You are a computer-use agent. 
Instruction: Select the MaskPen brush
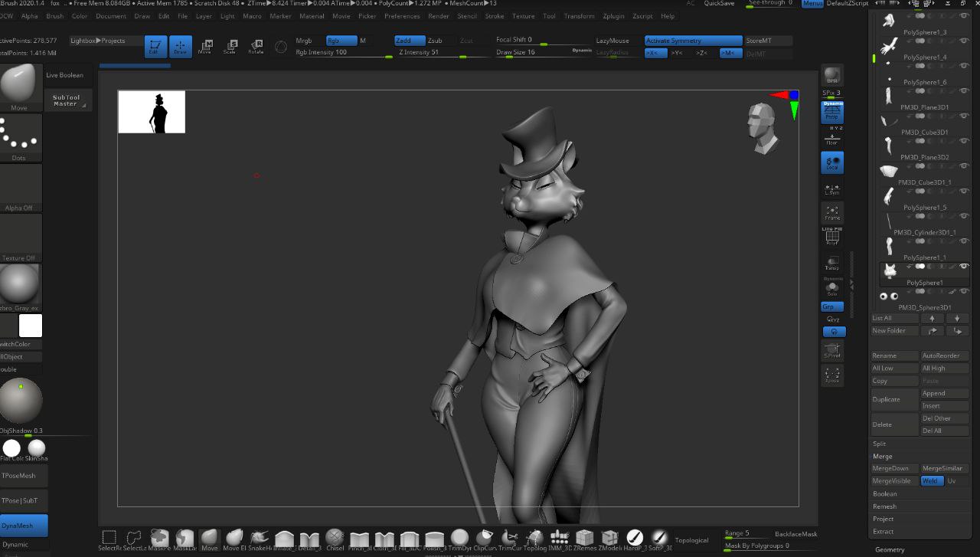point(159,539)
